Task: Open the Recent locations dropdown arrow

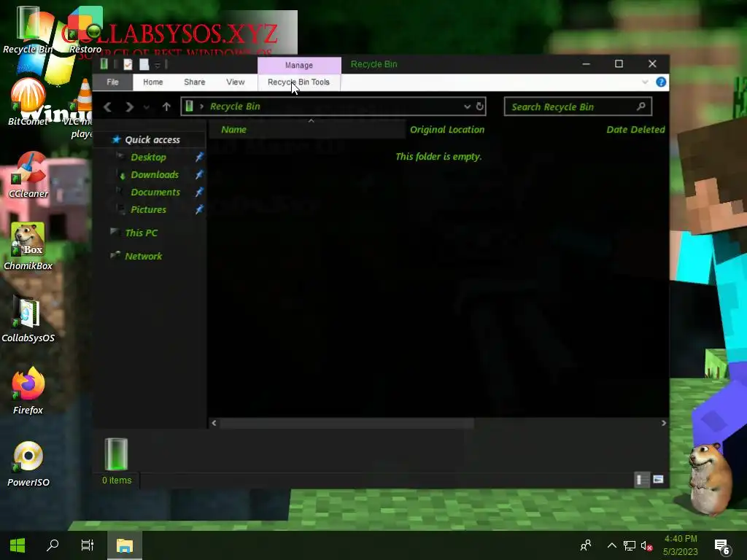Action: 147,107
